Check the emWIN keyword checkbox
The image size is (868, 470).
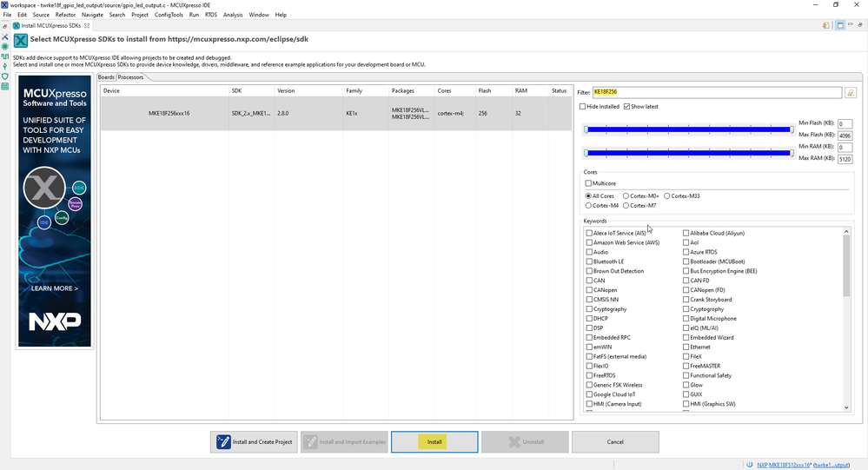[589, 348]
